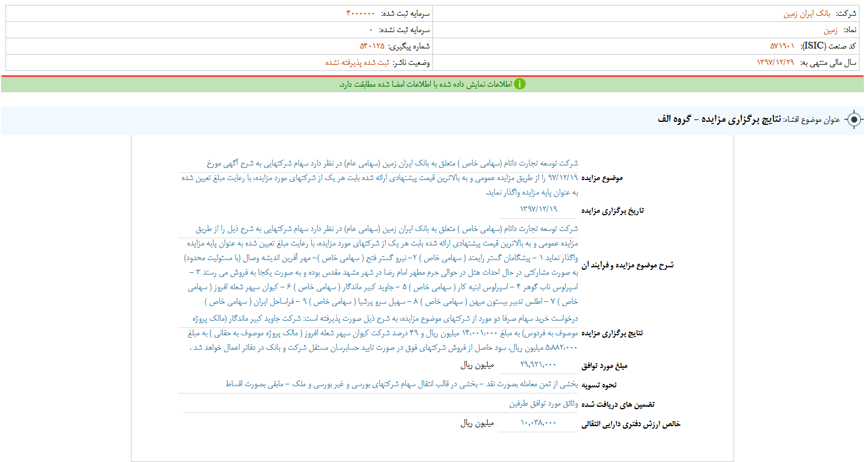Click the label شماره پیگیری
This screenshot has width=868, height=462.
409,46
